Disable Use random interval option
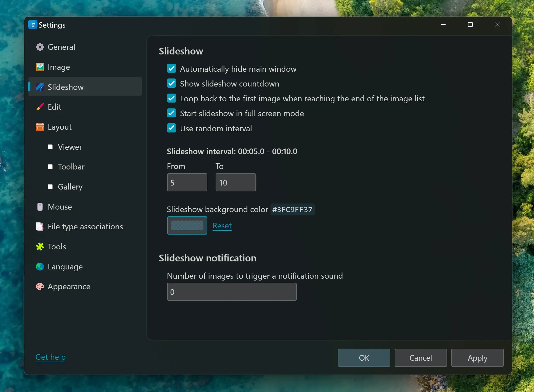The image size is (534, 392). pos(171,128)
